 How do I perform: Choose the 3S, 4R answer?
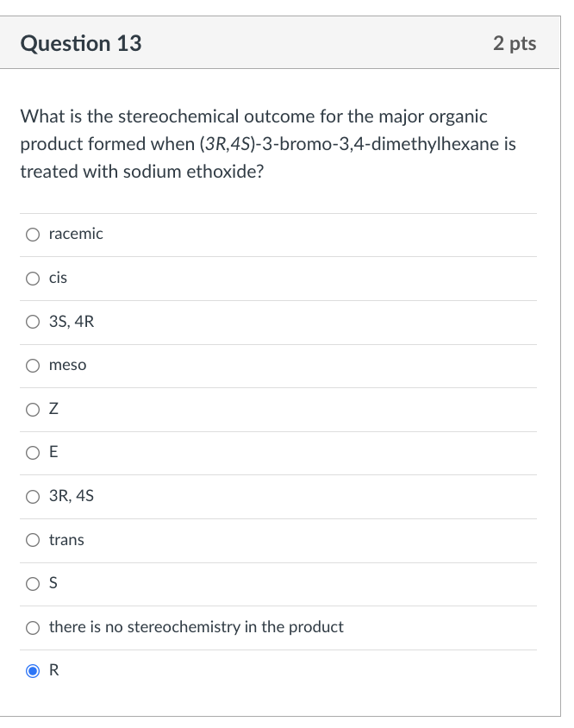click(33, 322)
